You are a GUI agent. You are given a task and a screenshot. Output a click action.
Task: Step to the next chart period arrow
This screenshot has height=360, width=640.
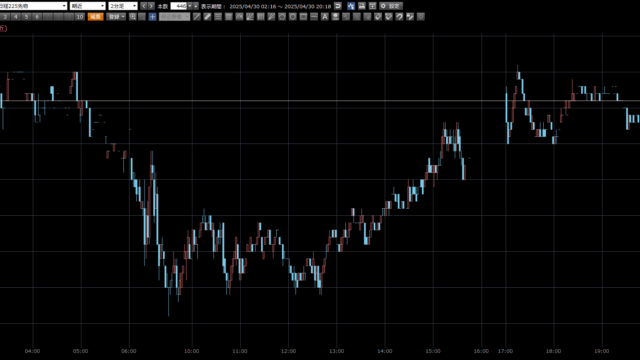pos(151,6)
